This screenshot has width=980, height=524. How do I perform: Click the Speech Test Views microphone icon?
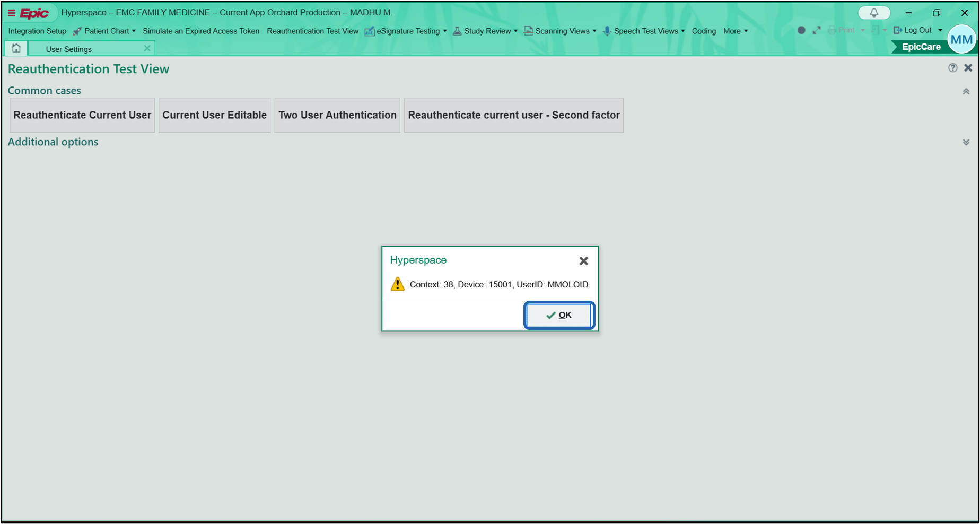click(607, 31)
